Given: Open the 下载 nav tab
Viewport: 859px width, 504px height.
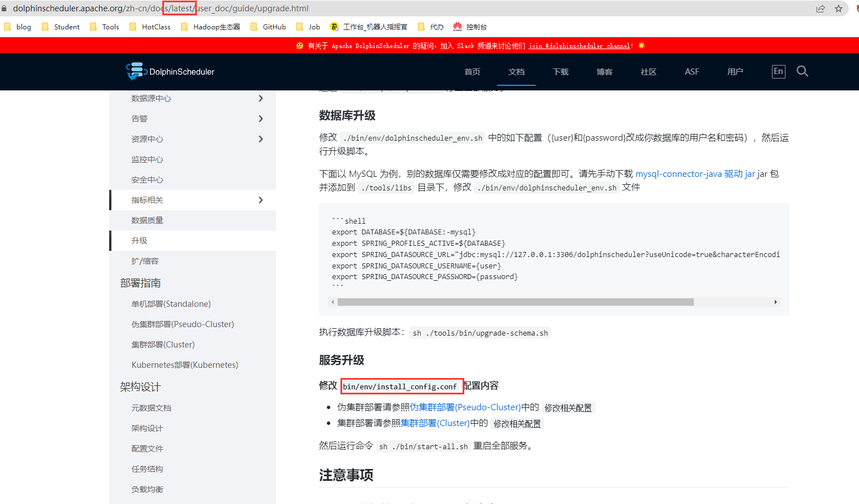Looking at the screenshot, I should point(560,72).
